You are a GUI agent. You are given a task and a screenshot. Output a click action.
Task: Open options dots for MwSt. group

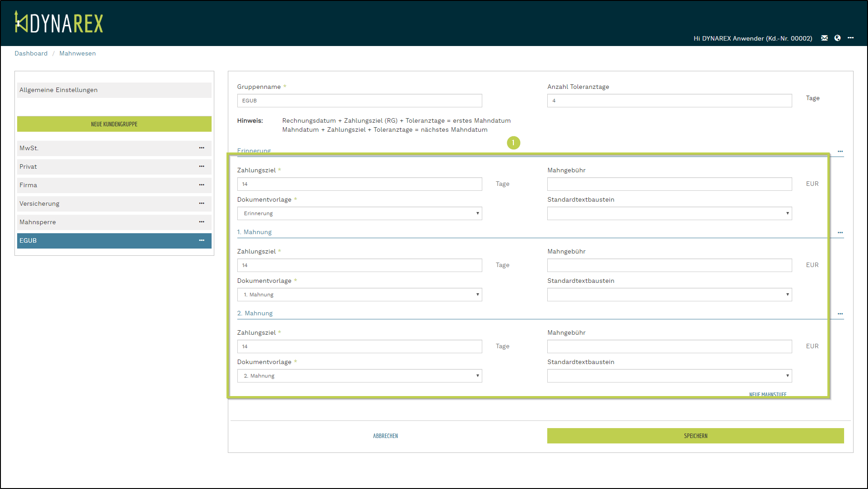point(202,148)
